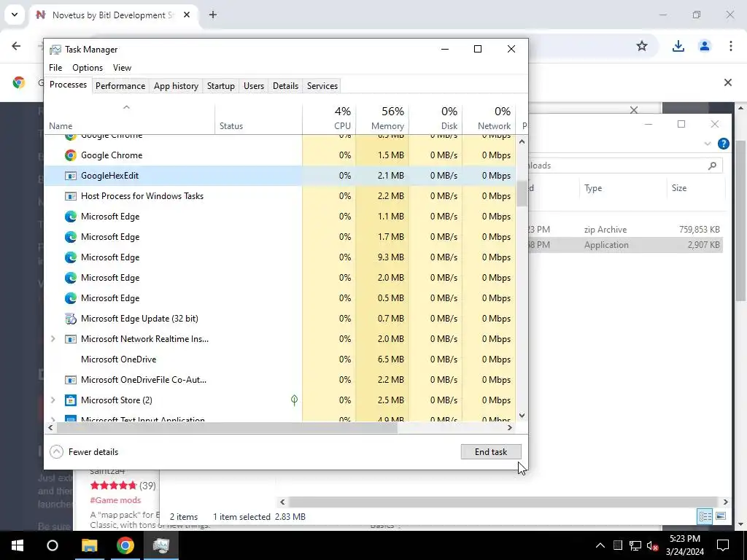Expand File Explorer ribbon chevron
747x560 pixels.
click(708, 144)
